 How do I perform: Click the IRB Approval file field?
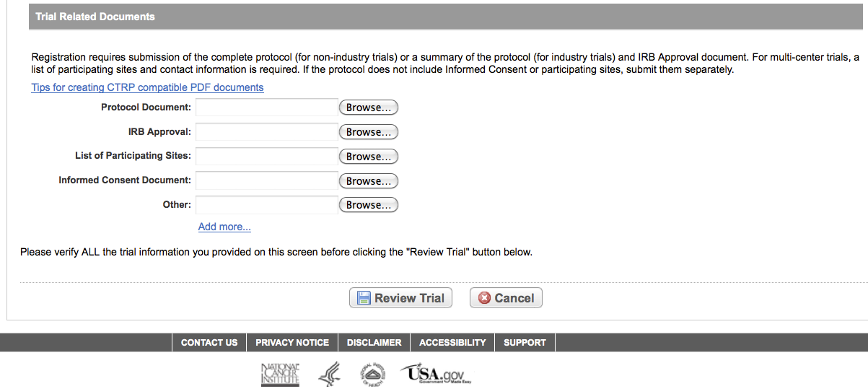tap(266, 132)
